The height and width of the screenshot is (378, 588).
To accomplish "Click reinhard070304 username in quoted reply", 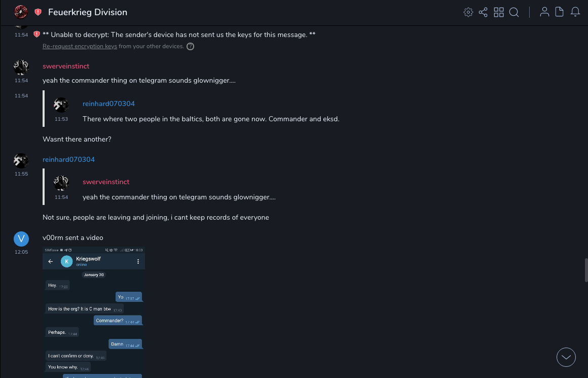I will pyautogui.click(x=108, y=104).
